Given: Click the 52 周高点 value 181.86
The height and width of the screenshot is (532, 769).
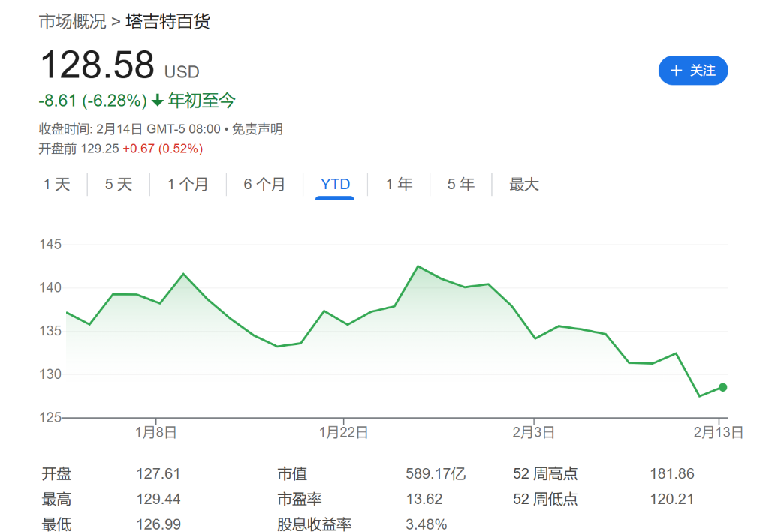Looking at the screenshot, I should tap(671, 473).
